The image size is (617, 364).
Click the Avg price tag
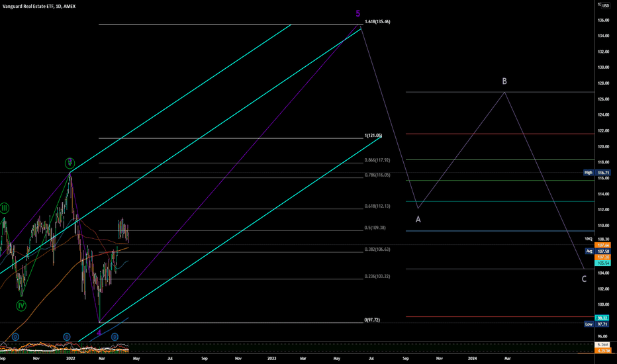pos(589,251)
